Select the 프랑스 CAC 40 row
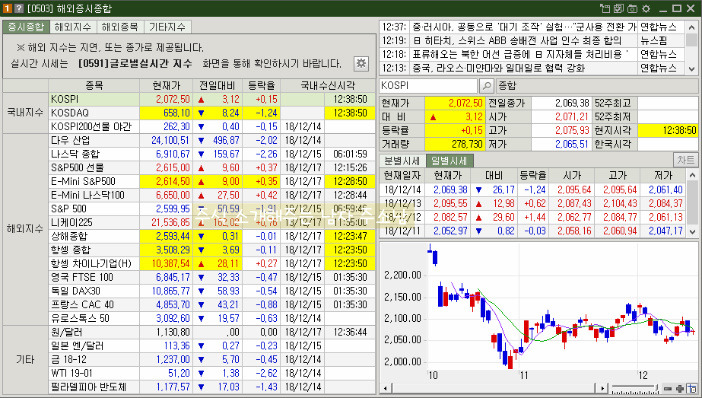The image size is (702, 398). pos(212,304)
